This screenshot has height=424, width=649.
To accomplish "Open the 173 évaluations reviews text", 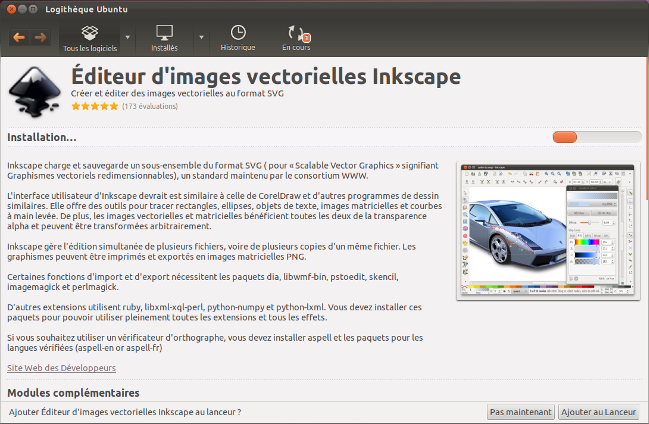I will (150, 106).
